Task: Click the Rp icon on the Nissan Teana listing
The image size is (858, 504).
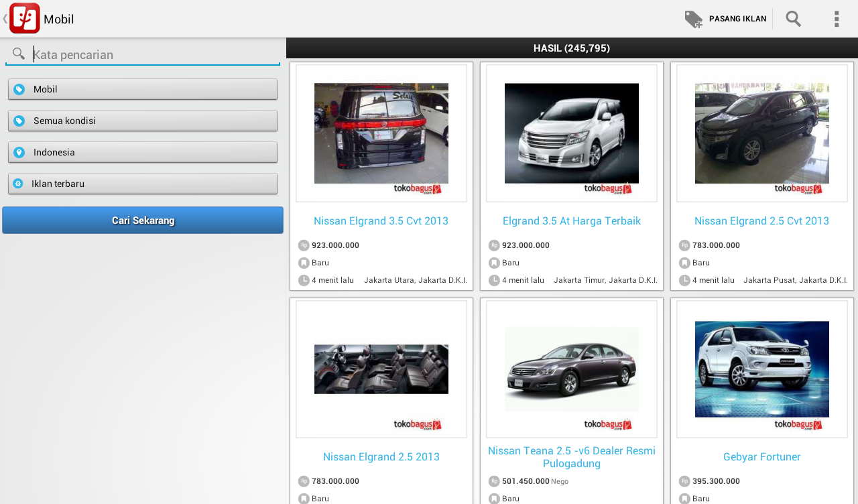Action: [494, 481]
